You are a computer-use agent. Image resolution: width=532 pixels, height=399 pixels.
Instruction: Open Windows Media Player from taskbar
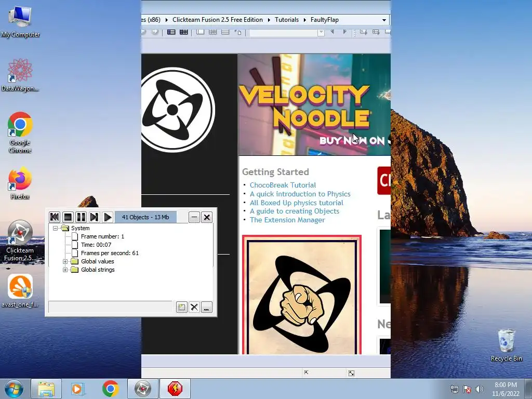pos(77,389)
